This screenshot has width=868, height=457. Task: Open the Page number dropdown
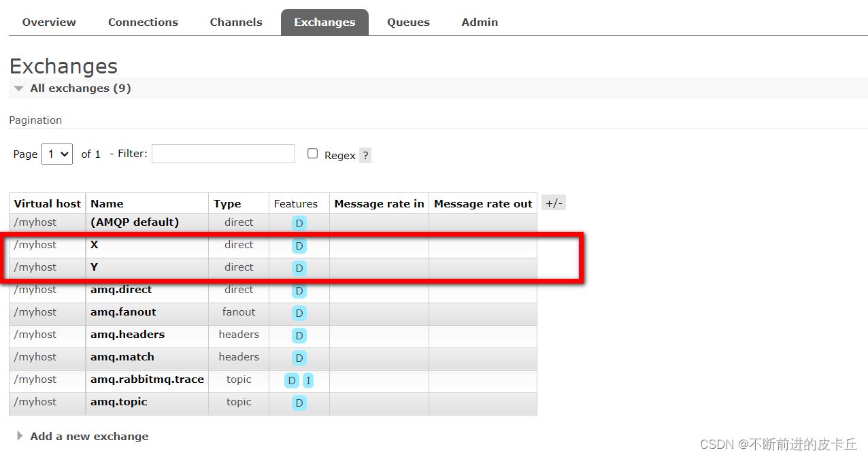[57, 154]
